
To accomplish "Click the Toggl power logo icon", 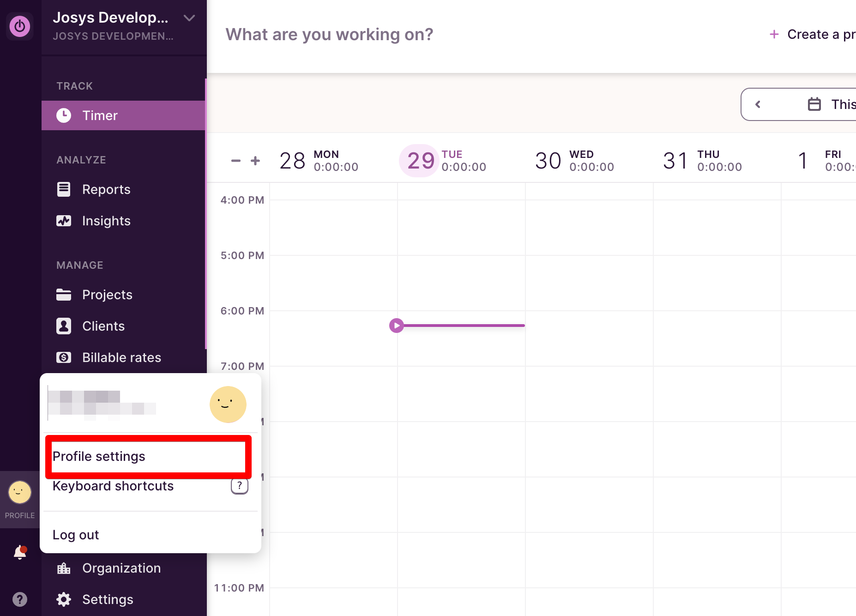I will coord(20,26).
